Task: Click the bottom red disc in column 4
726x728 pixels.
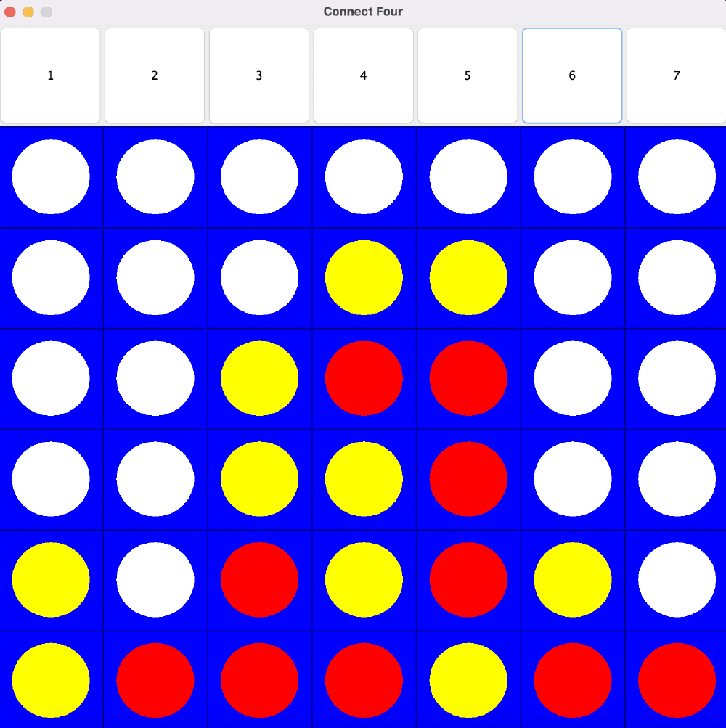Action: [364, 680]
